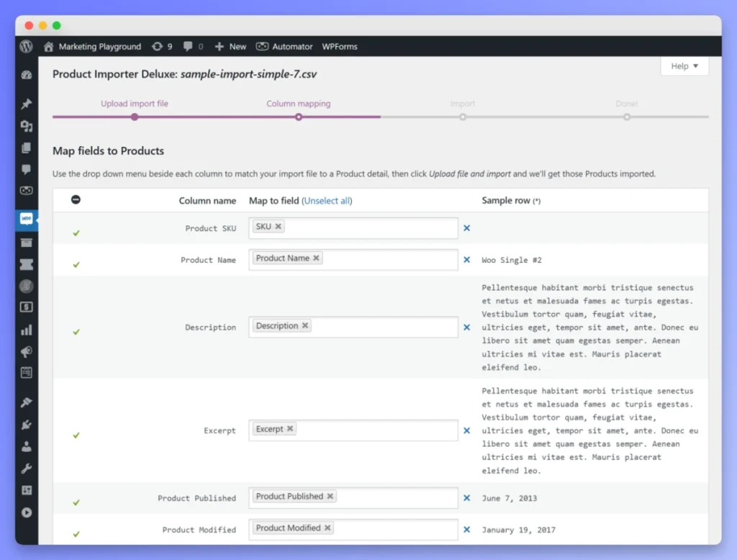This screenshot has width=737, height=560.
Task: Open the WordPress logo in the admin bar
Action: click(26, 46)
